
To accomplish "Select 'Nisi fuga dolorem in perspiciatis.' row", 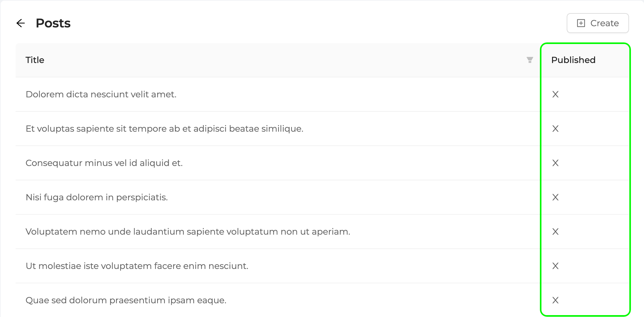I will coord(97,197).
